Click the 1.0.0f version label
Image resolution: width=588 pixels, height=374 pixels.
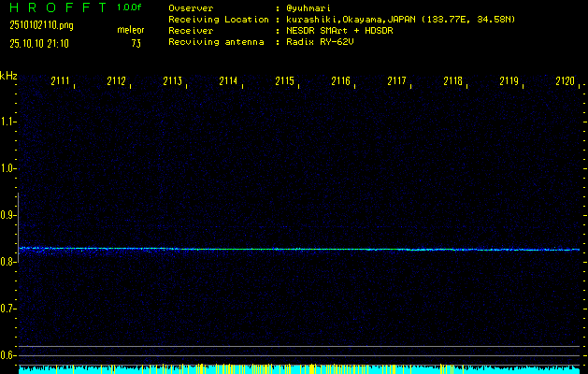pyautogui.click(x=130, y=7)
